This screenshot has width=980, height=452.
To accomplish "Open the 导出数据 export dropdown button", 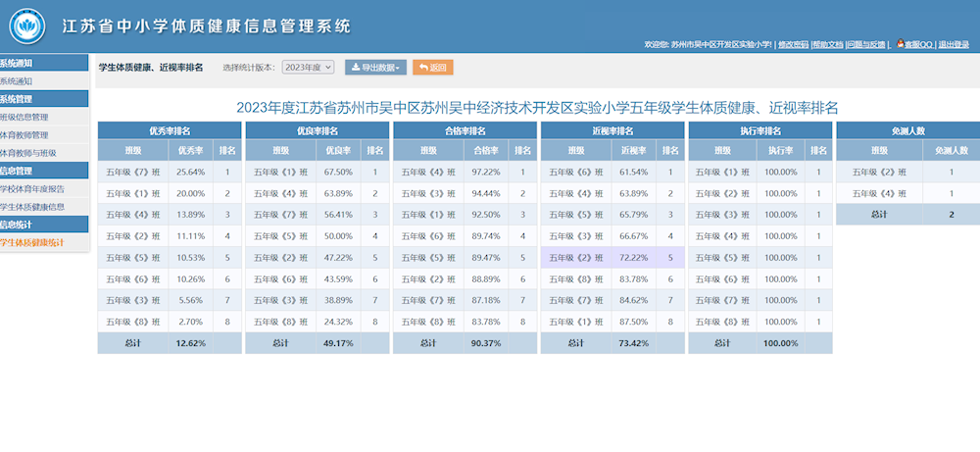I will 376,68.
